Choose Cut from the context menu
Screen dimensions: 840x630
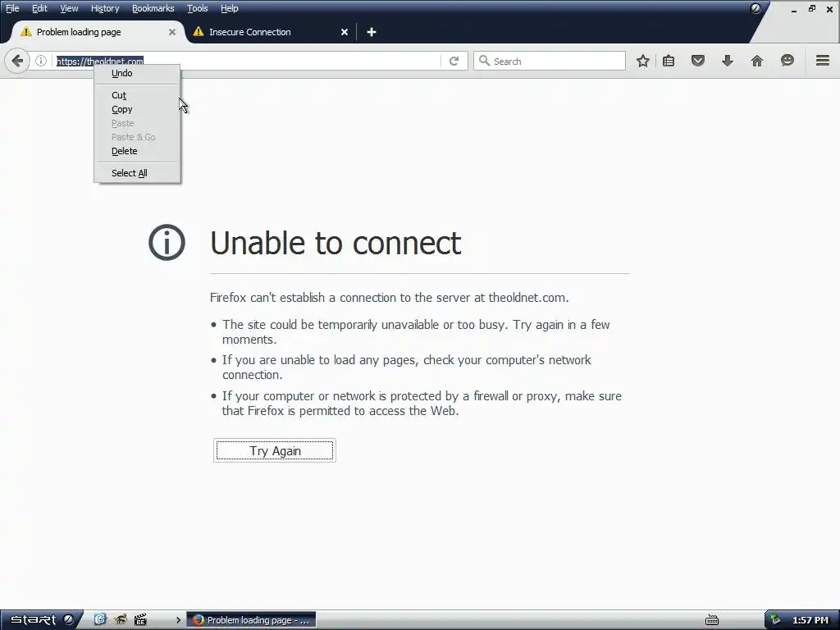click(x=137, y=95)
